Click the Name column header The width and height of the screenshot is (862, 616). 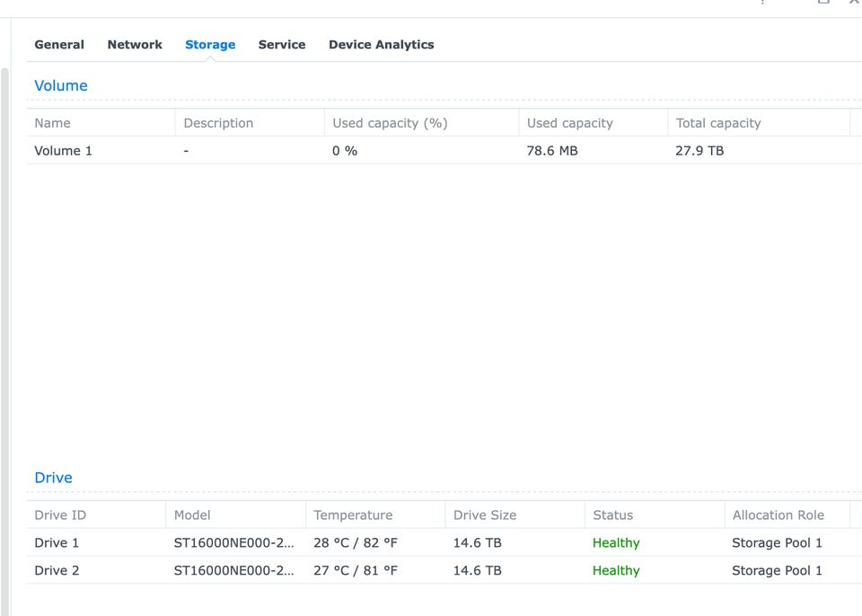point(52,123)
